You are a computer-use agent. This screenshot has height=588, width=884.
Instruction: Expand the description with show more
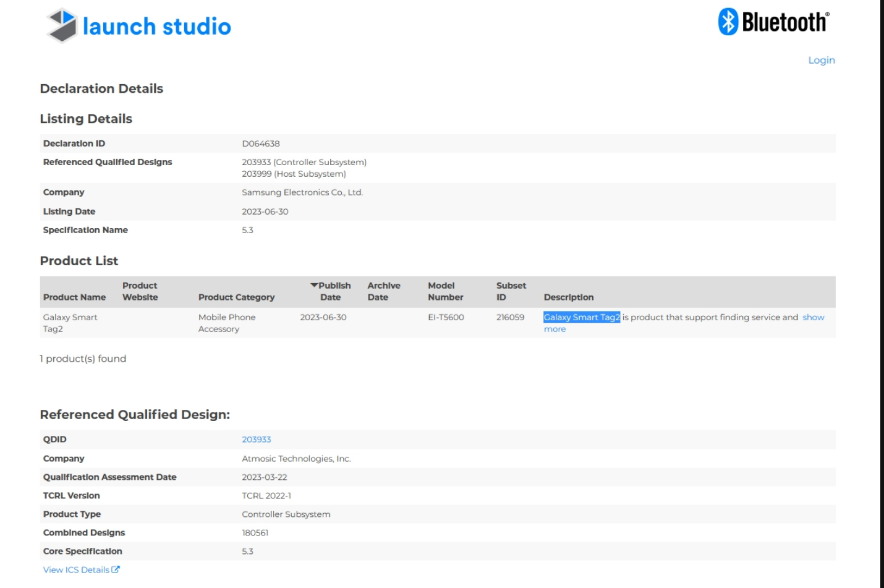point(813,317)
